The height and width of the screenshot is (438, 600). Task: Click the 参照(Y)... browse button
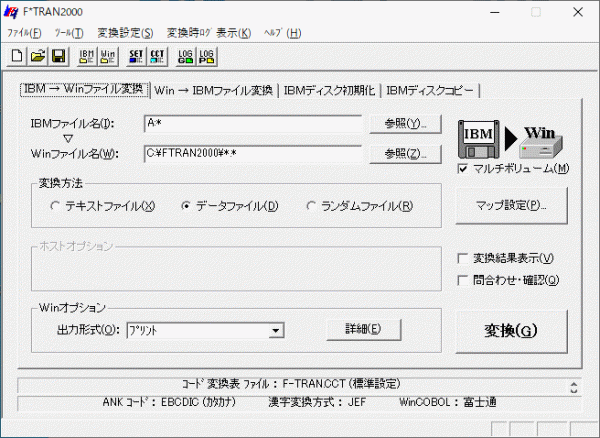pos(406,124)
